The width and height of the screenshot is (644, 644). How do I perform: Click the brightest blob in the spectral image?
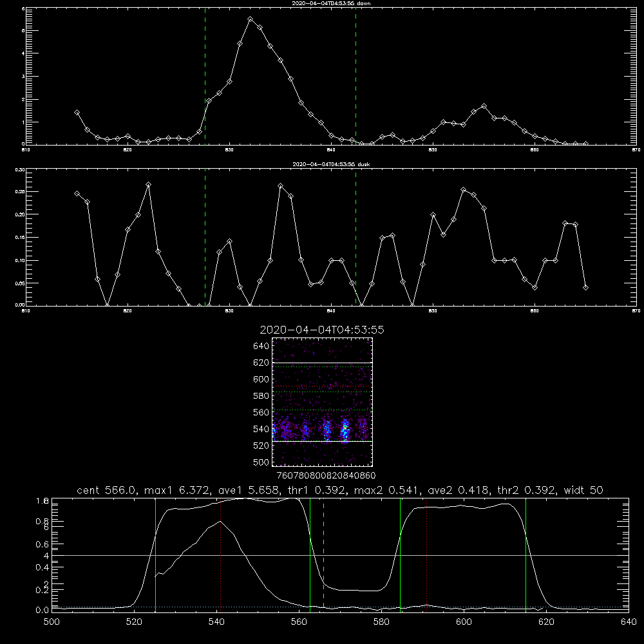[345, 430]
